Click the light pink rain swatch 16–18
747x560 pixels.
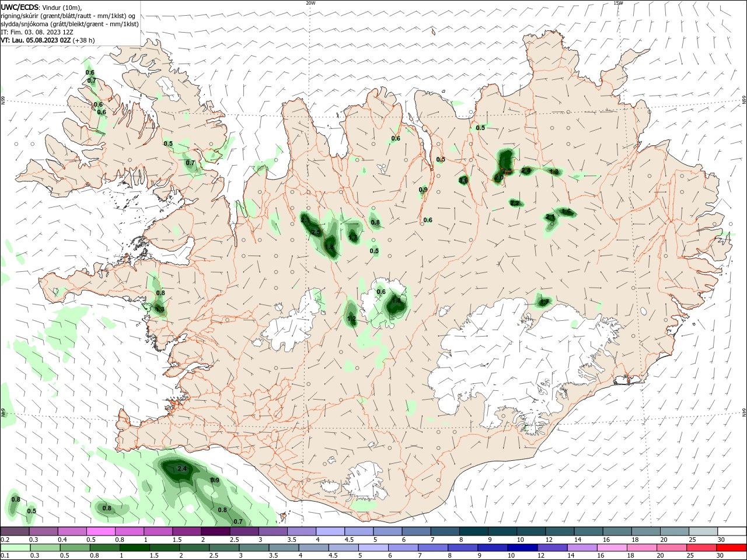pyautogui.click(x=612, y=548)
